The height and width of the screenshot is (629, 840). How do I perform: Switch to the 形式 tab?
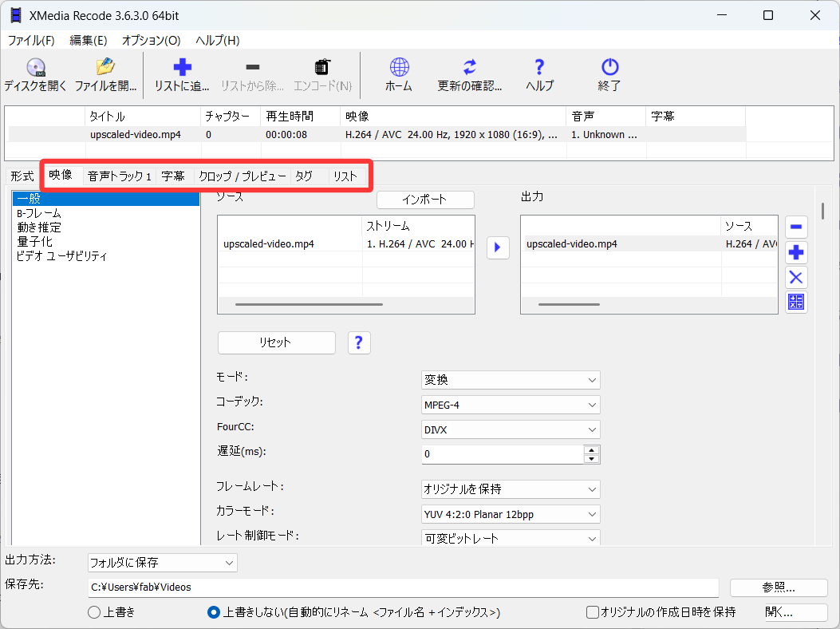[22, 176]
